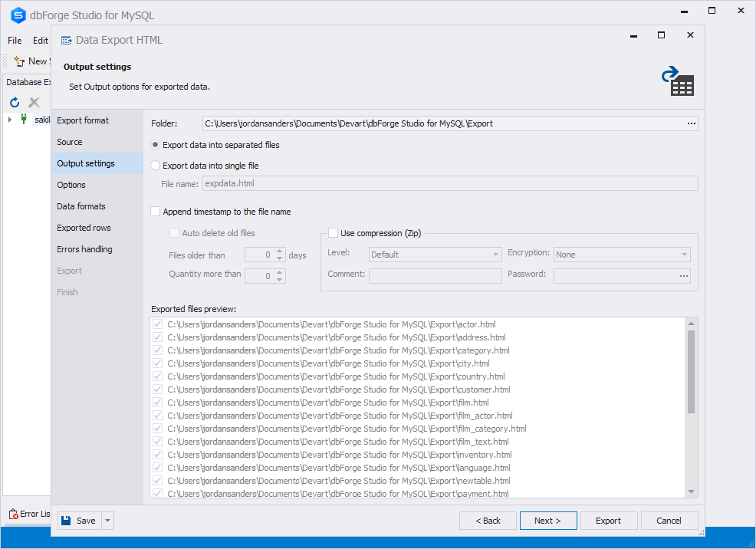The width and height of the screenshot is (756, 549).
Task: Decrease Files older than days value
Action: tap(280, 258)
